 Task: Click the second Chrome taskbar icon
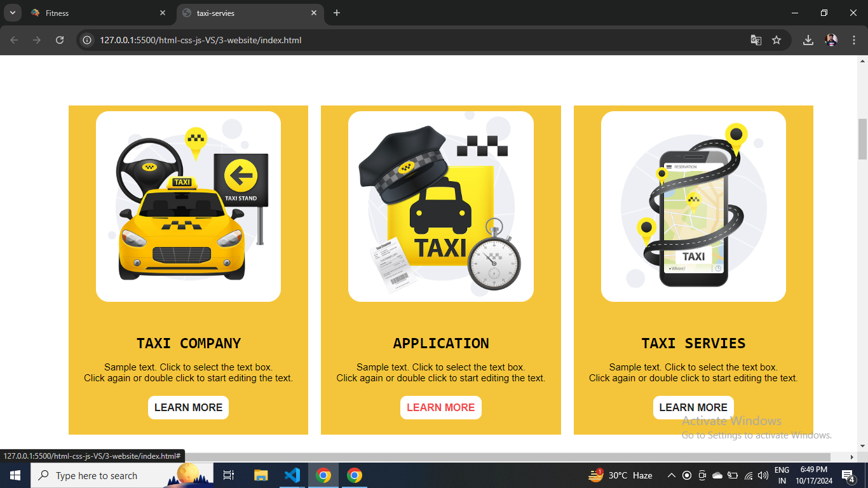pos(355,475)
